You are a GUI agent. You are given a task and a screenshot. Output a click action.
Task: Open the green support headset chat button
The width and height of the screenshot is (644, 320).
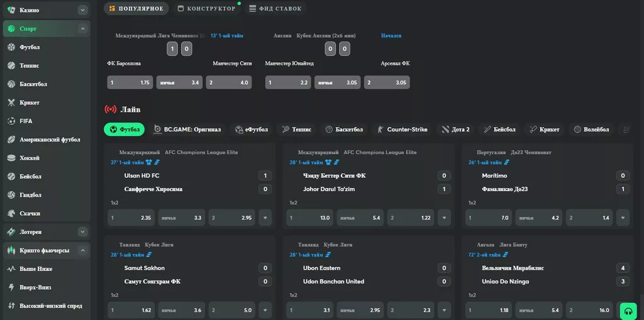pos(627,311)
